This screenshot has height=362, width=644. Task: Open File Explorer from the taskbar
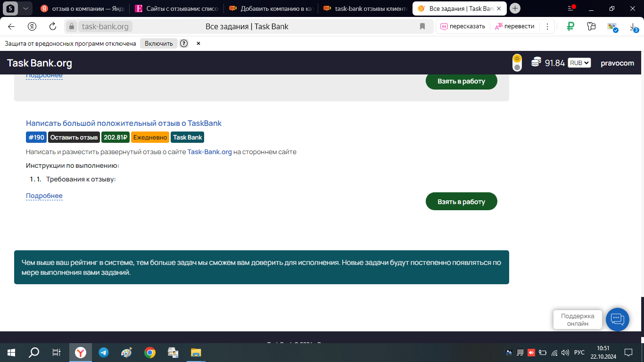tap(196, 352)
